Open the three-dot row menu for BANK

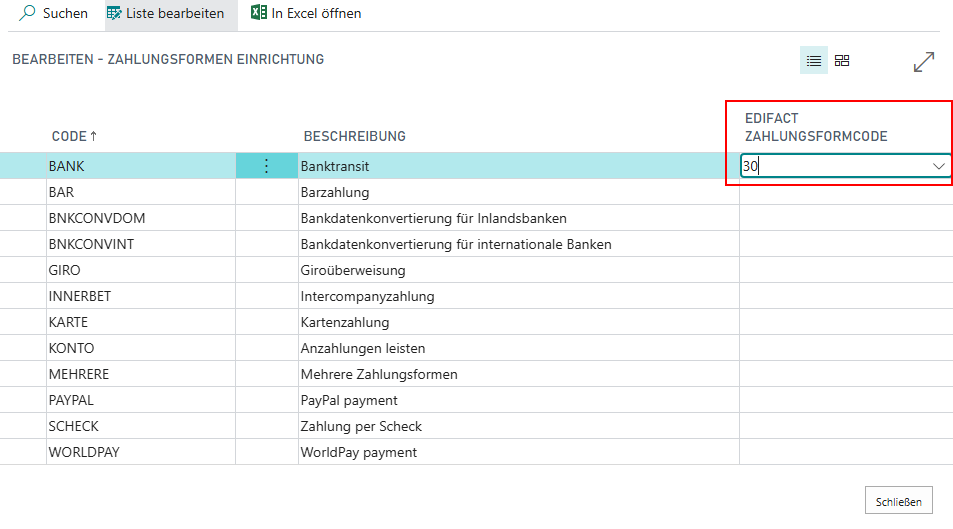(266, 167)
